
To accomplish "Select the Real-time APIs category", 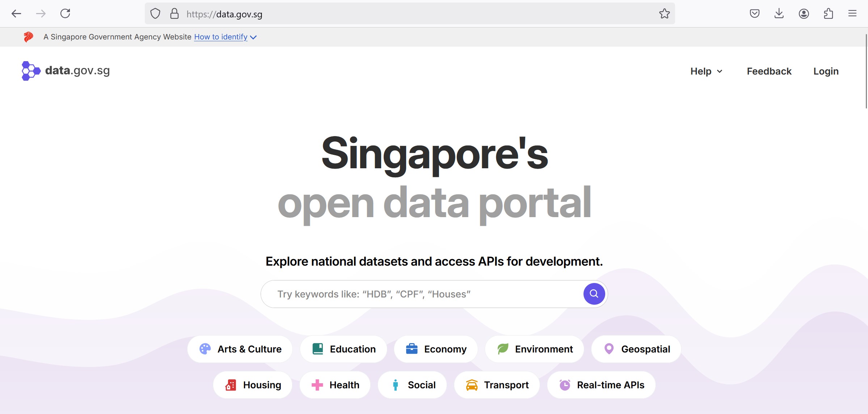I will 601,385.
